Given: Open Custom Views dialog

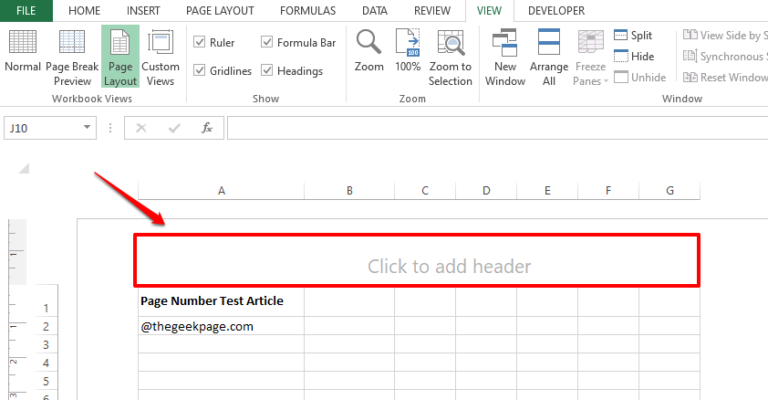Looking at the screenshot, I should tap(160, 58).
